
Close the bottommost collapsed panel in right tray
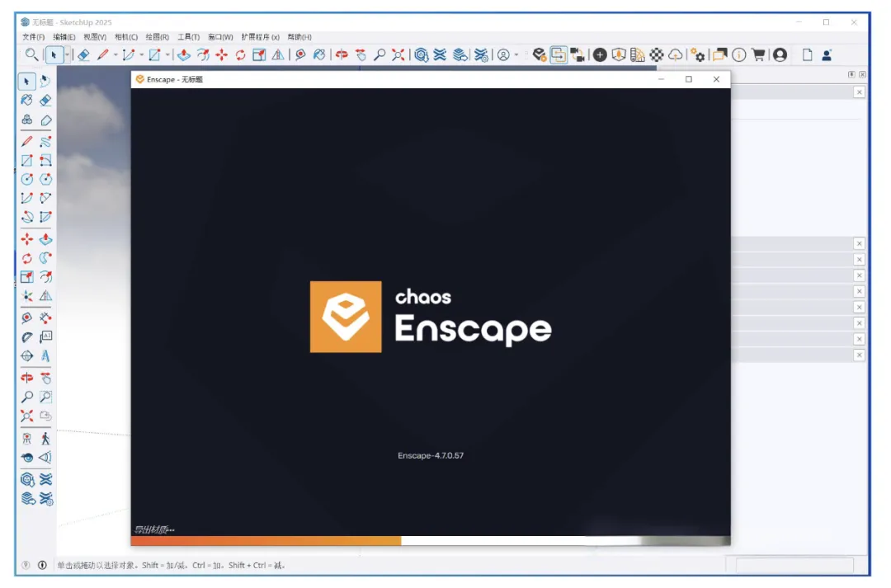coord(859,355)
